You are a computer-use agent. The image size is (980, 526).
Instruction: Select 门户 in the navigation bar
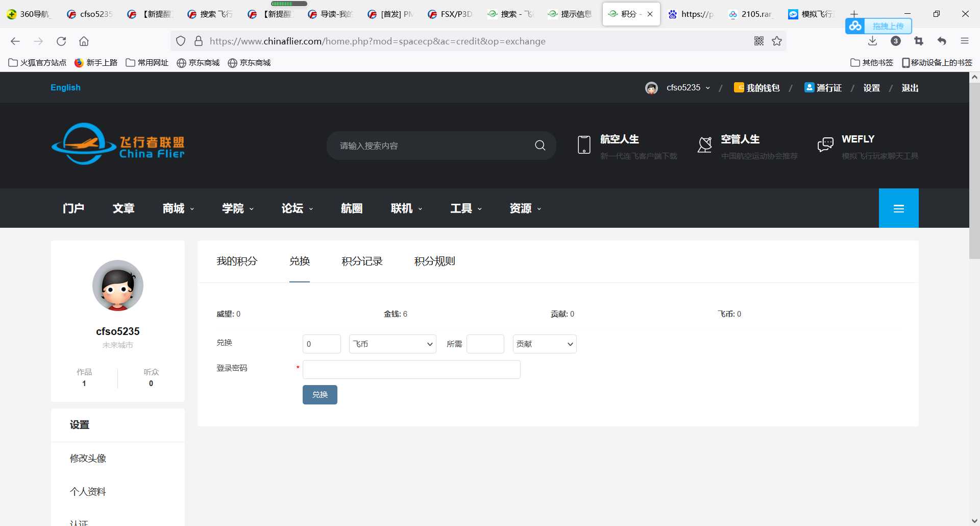[73, 208]
